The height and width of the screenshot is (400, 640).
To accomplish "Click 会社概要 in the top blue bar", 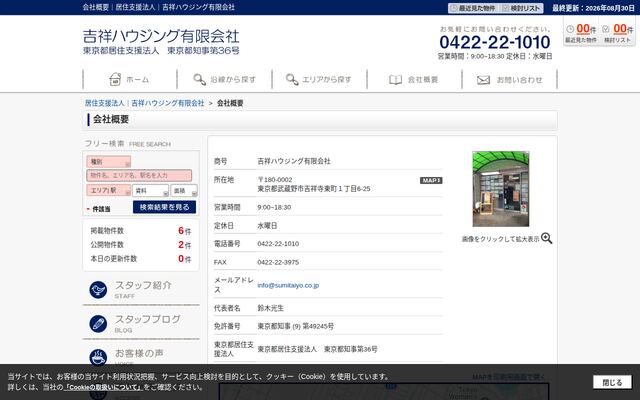I will (96, 7).
